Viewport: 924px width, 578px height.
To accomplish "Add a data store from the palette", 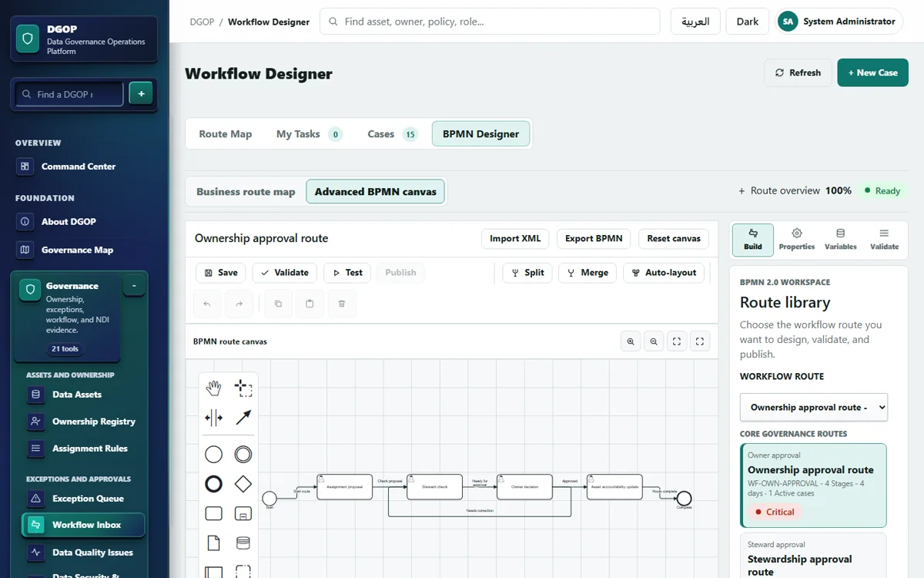I will [243, 543].
